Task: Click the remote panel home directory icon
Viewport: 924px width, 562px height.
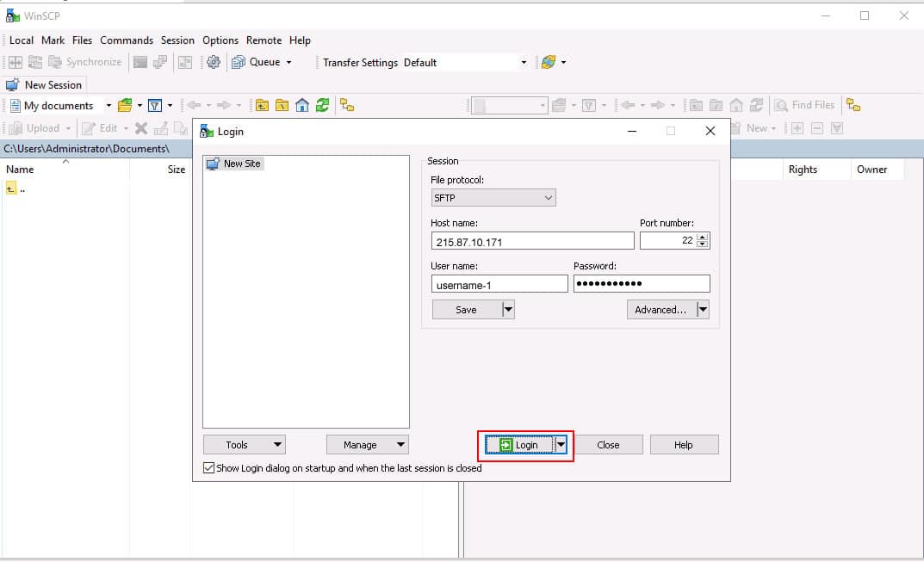Action: [x=736, y=106]
